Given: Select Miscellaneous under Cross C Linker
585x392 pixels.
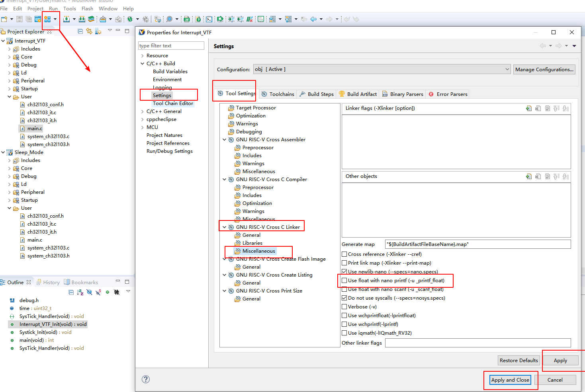Looking at the screenshot, I should [x=258, y=251].
